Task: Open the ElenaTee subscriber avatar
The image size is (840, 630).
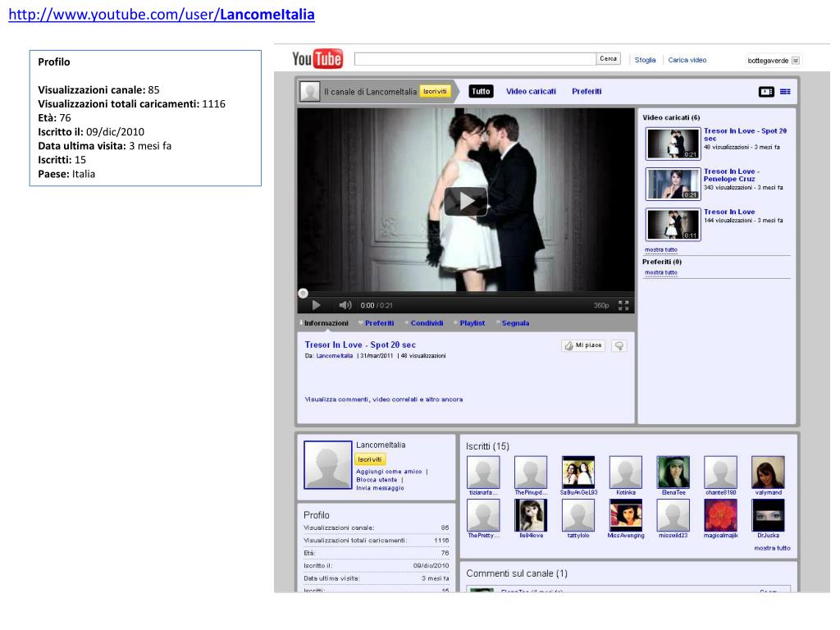Action: pyautogui.click(x=673, y=472)
